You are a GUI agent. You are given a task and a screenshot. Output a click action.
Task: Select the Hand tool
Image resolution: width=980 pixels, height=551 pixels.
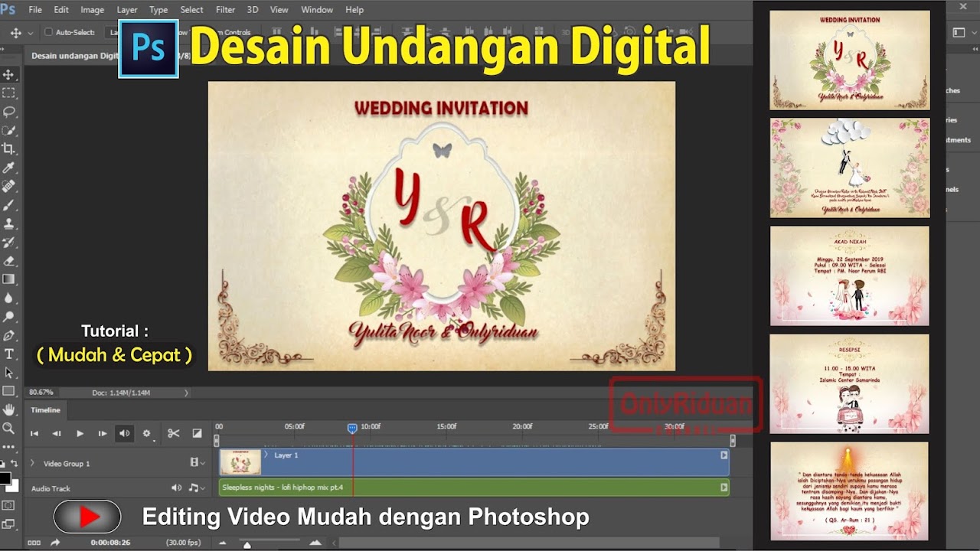[x=9, y=410]
